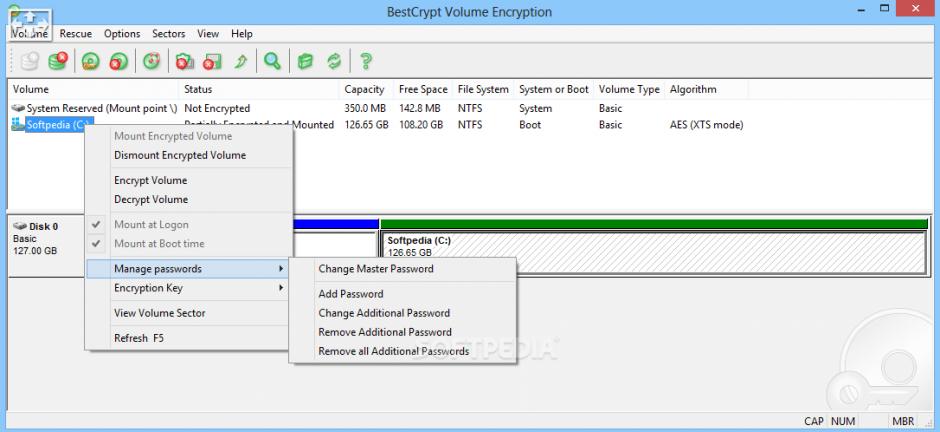Viewport: 940px width, 432px height.
Task: Sort by the Volume column header
Action: tap(93, 89)
